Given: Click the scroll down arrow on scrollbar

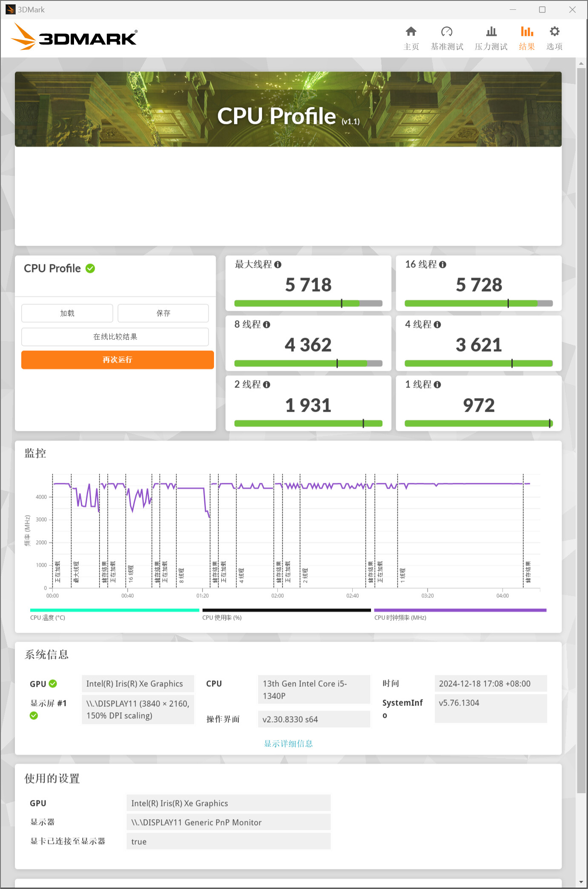Looking at the screenshot, I should pos(581,882).
